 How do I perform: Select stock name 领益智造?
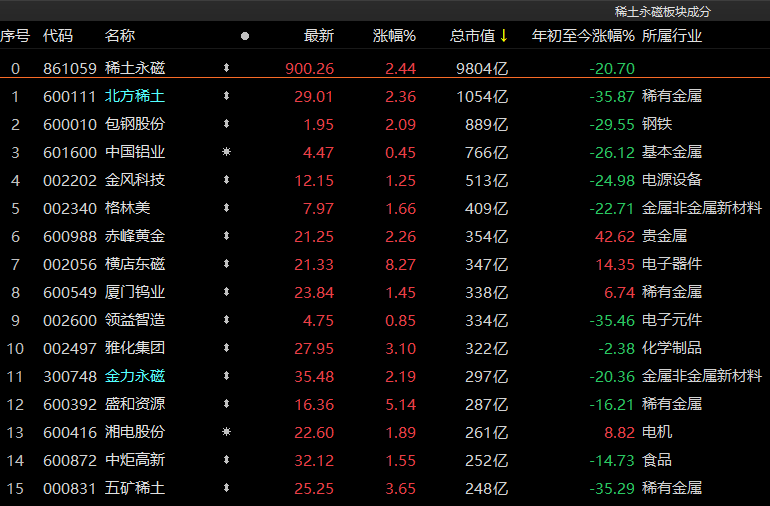click(x=135, y=320)
